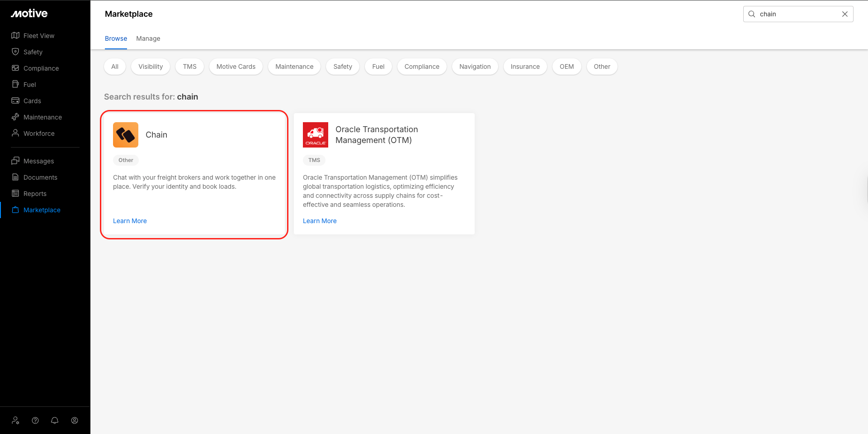This screenshot has width=868, height=434.
Task: Click the marketplace search input field
Action: (796, 14)
